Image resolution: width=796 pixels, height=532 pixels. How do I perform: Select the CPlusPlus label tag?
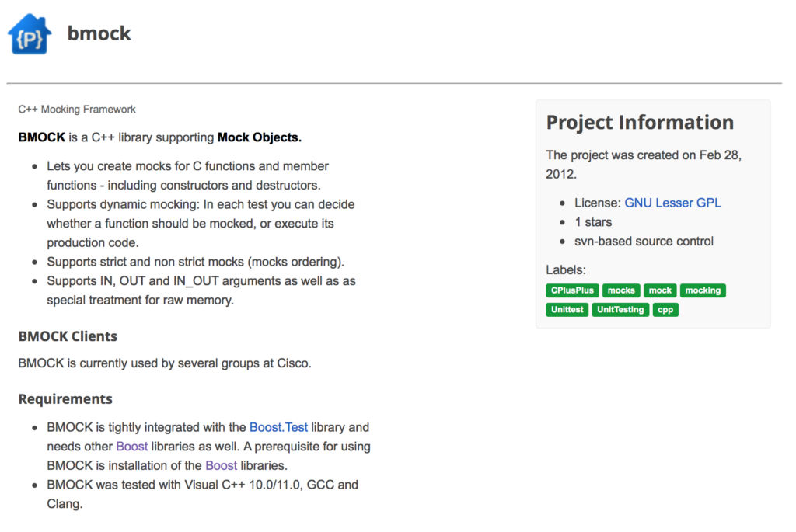(x=572, y=290)
